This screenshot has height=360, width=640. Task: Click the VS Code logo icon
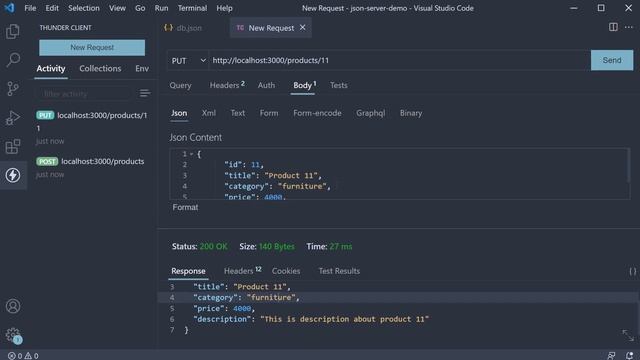click(9, 8)
